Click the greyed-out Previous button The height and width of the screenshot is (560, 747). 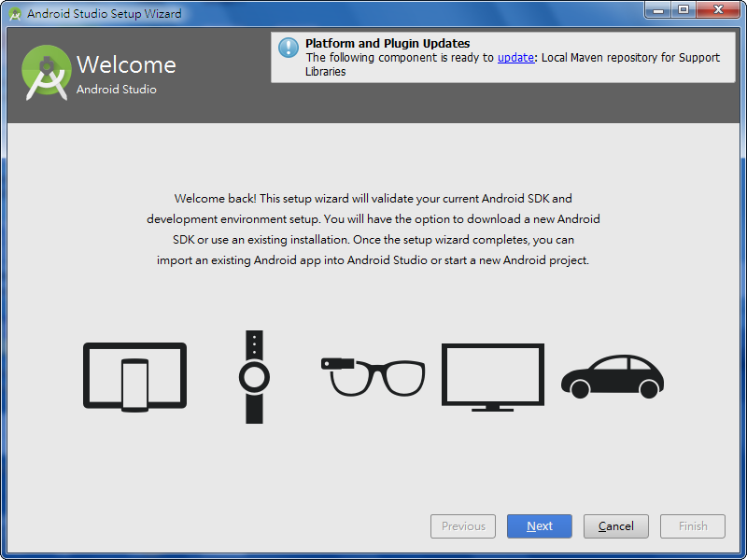[x=463, y=526]
